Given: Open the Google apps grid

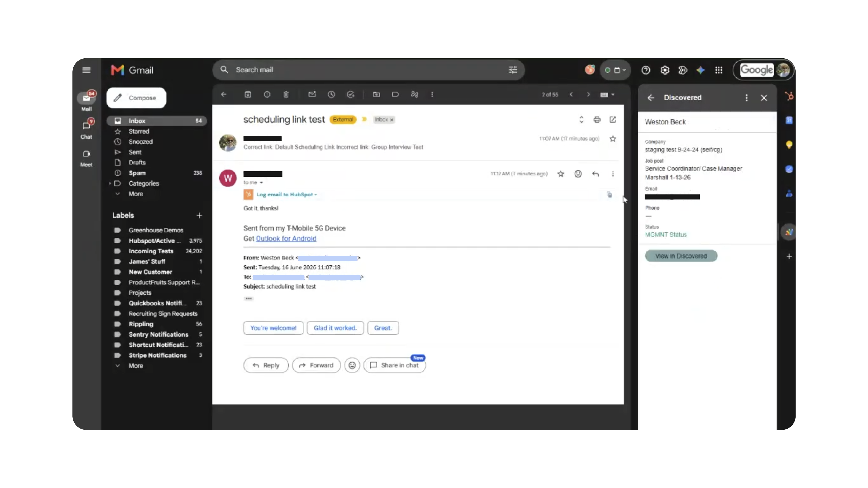Looking at the screenshot, I should click(719, 70).
